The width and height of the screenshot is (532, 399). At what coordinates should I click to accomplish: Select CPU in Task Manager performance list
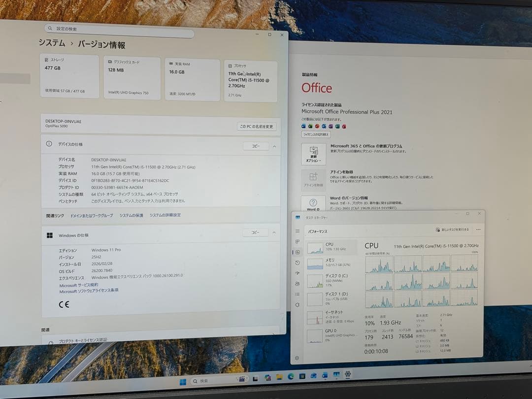click(x=332, y=247)
